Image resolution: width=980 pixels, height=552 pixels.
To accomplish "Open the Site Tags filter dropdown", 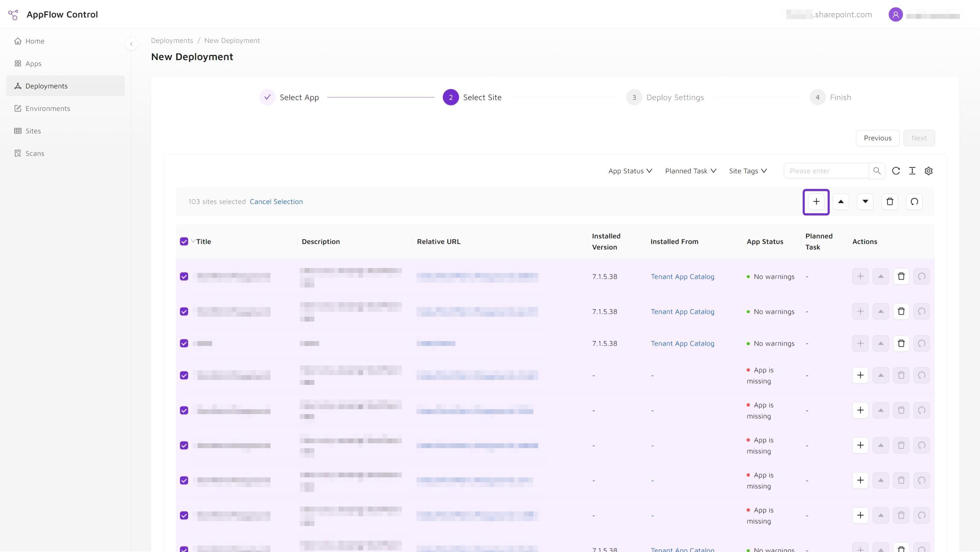I will coord(747,171).
